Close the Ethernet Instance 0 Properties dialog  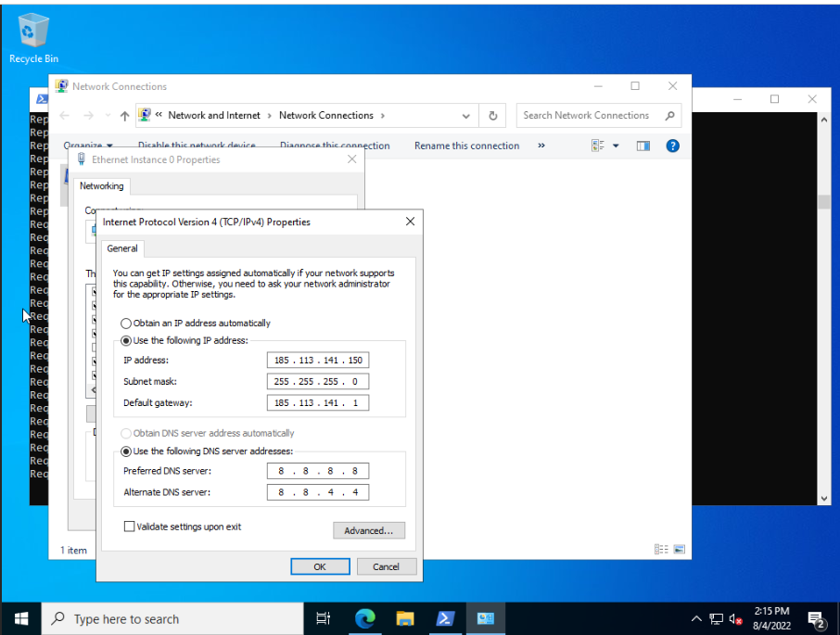pos(352,159)
